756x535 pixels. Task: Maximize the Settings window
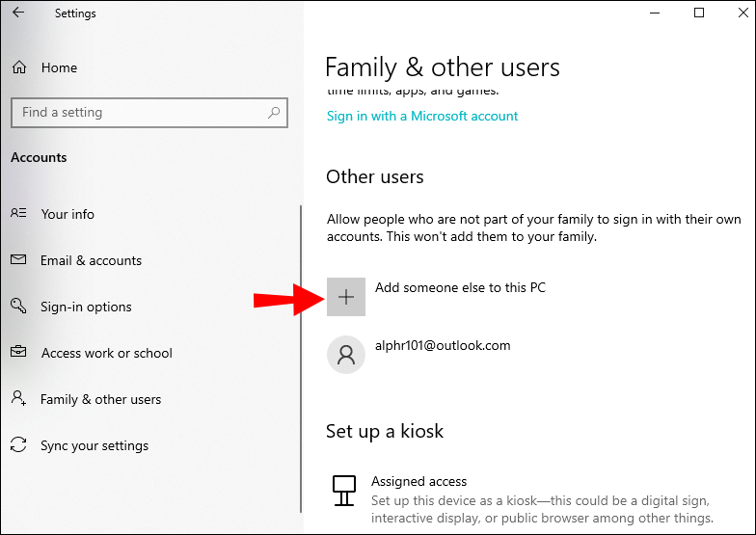click(x=699, y=13)
